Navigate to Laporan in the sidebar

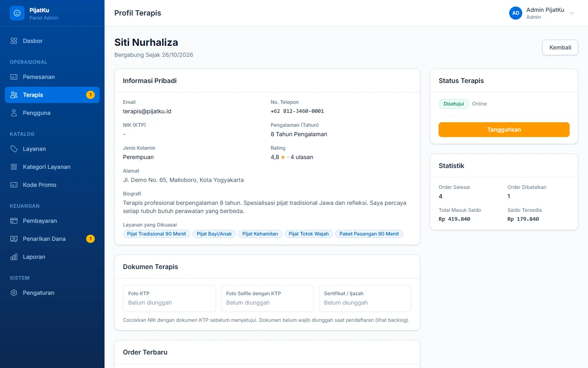(x=52, y=257)
